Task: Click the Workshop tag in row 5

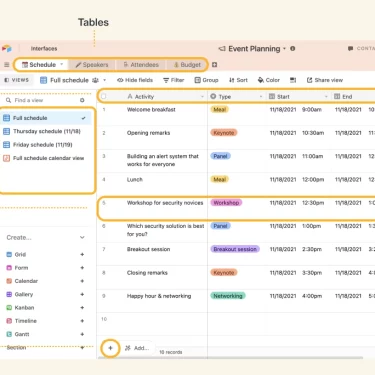Action: [x=226, y=203]
